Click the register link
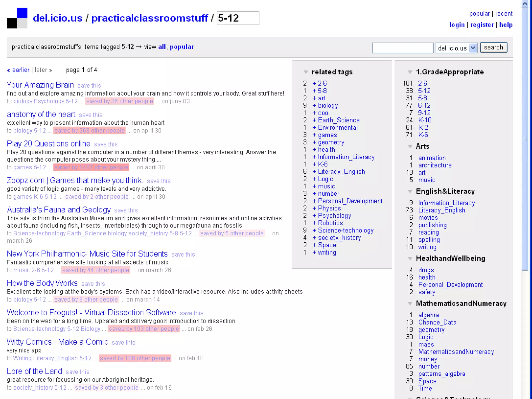This screenshot has height=399, width=532. pos(482,25)
